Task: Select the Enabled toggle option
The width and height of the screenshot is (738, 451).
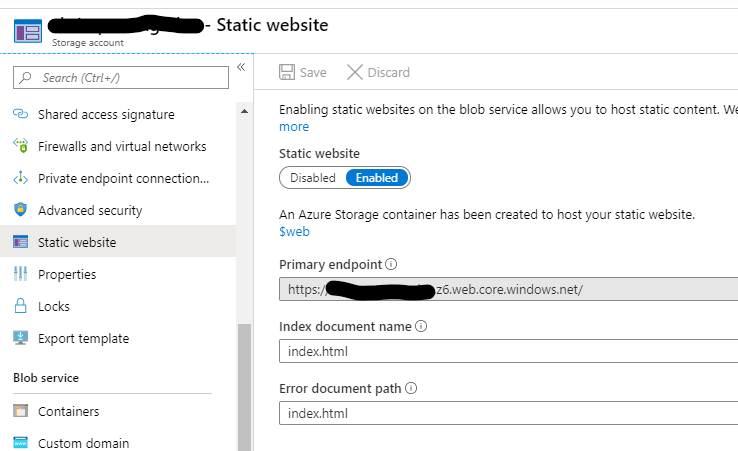Action: click(x=377, y=178)
